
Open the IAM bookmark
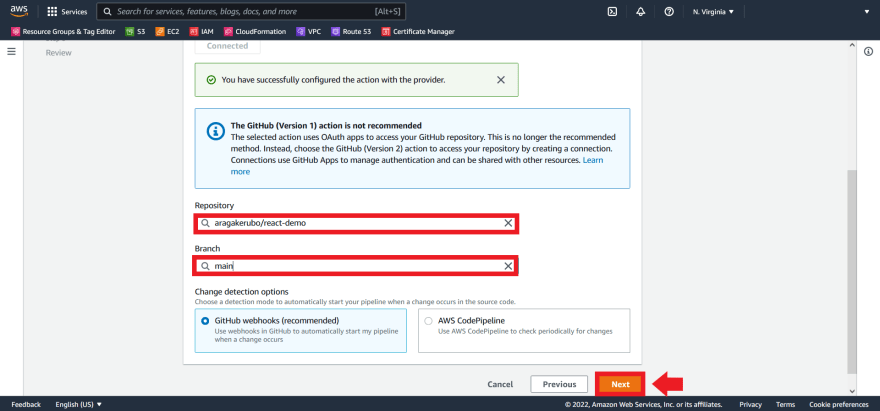[201, 31]
